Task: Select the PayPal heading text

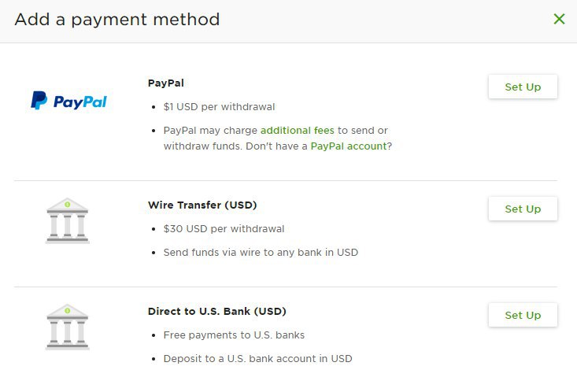Action: click(166, 83)
